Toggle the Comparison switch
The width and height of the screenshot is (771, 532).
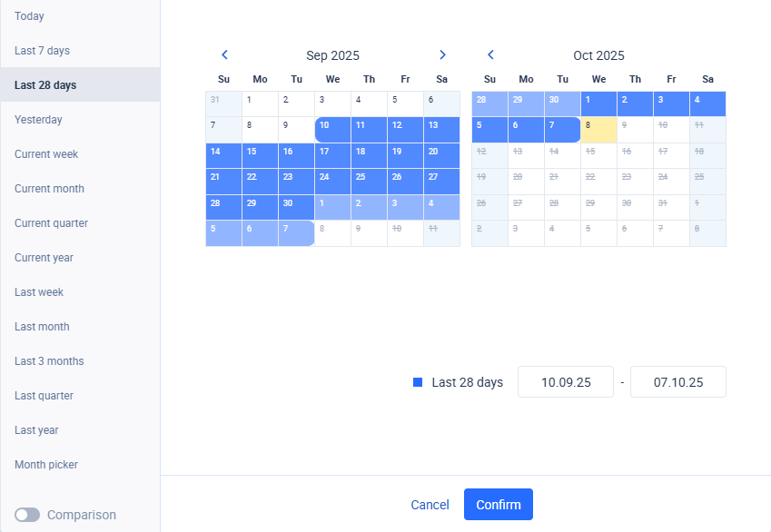(27, 514)
